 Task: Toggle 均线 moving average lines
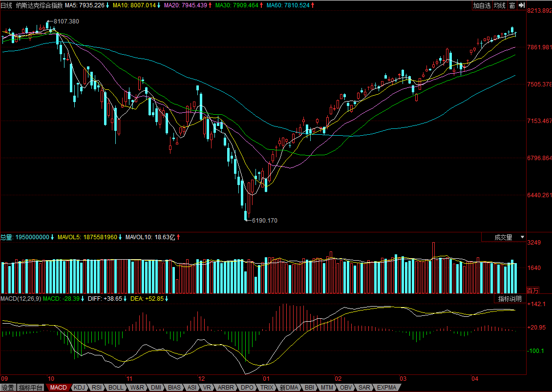[x=500, y=5]
